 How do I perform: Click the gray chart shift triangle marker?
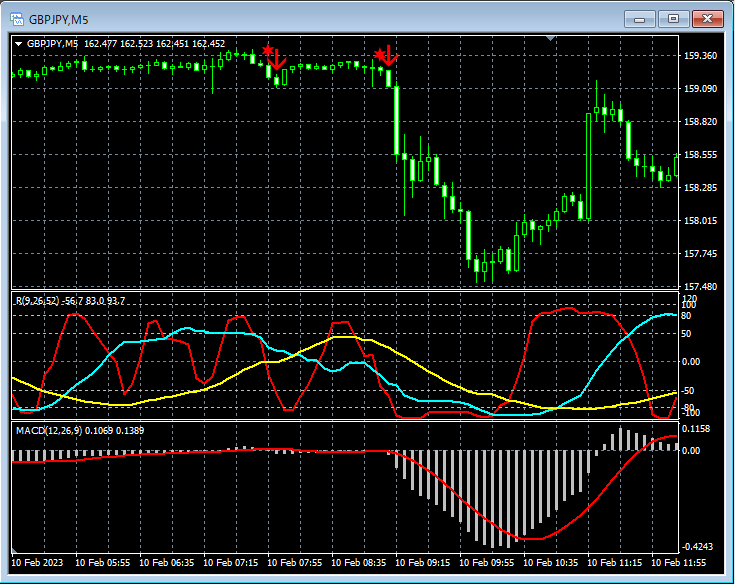point(548,38)
